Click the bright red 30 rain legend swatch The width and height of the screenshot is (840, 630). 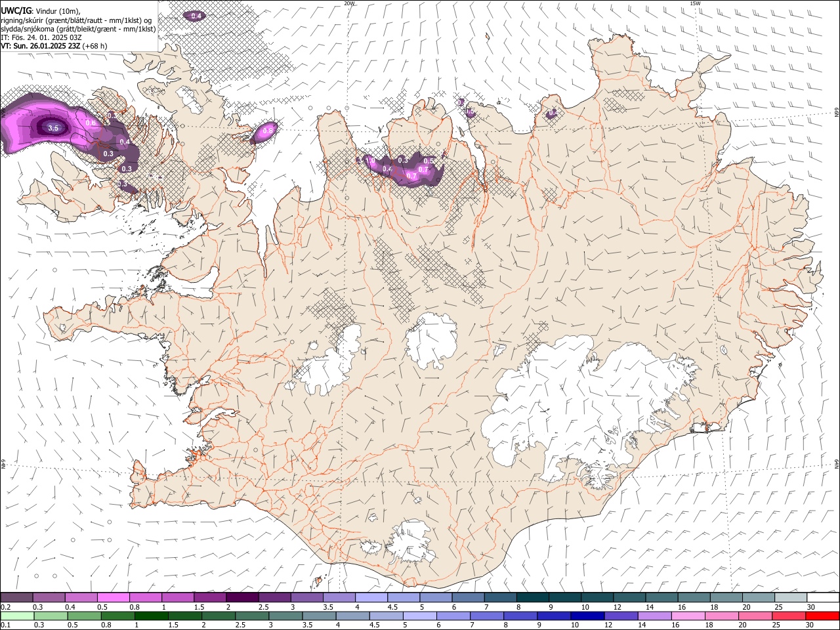point(823,616)
